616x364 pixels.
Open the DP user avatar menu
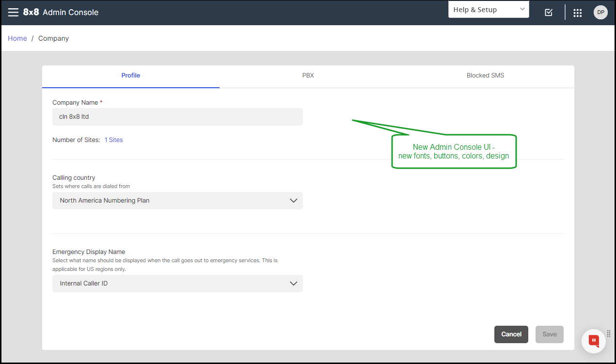click(600, 13)
